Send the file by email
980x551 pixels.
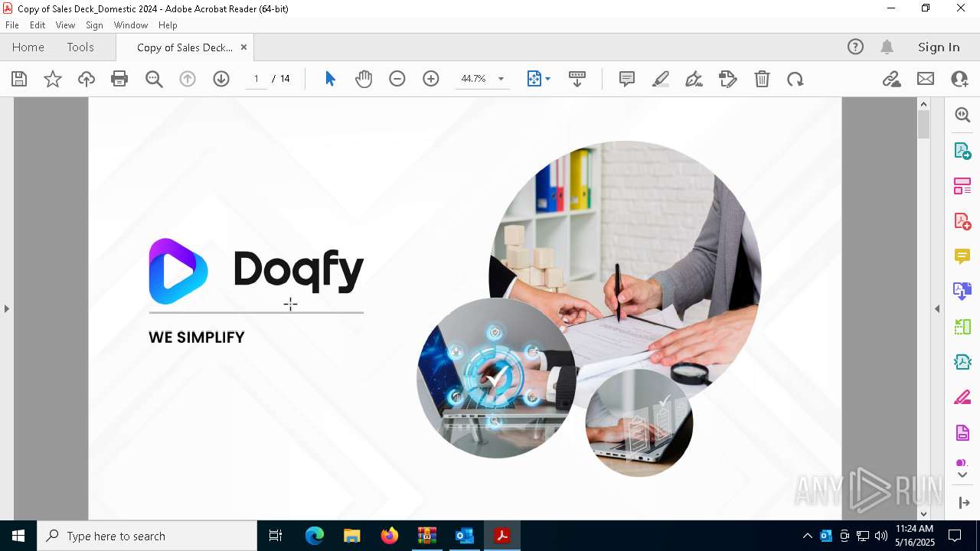926,79
